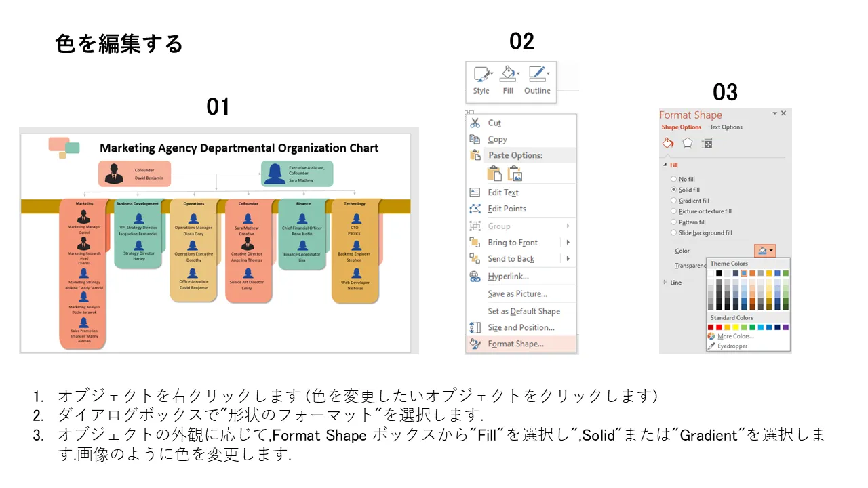Paste as Picture icon option
The image size is (868, 488).
click(515, 174)
